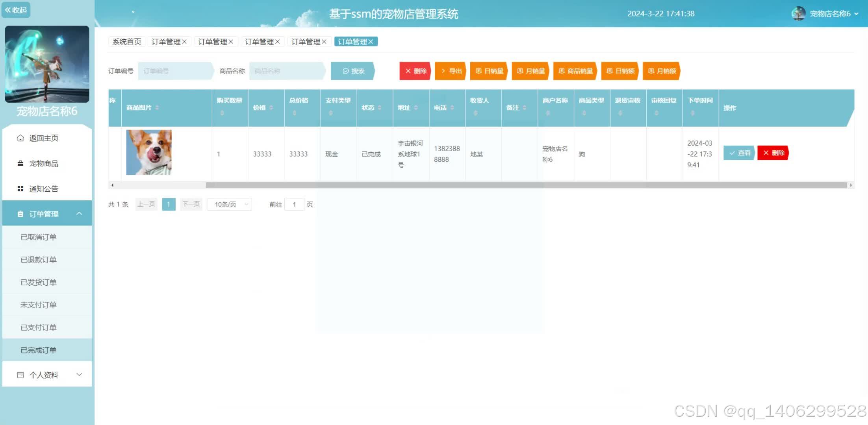Screen dimensions: 868x425
Task: Click 查看 button in order row
Action: pos(739,153)
